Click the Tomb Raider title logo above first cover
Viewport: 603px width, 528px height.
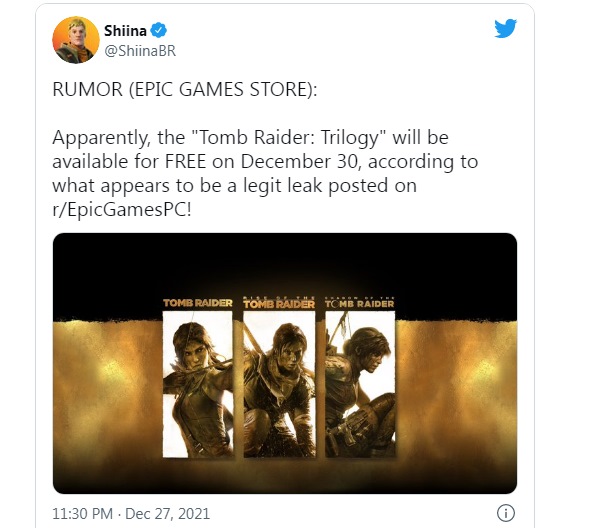[x=198, y=303]
